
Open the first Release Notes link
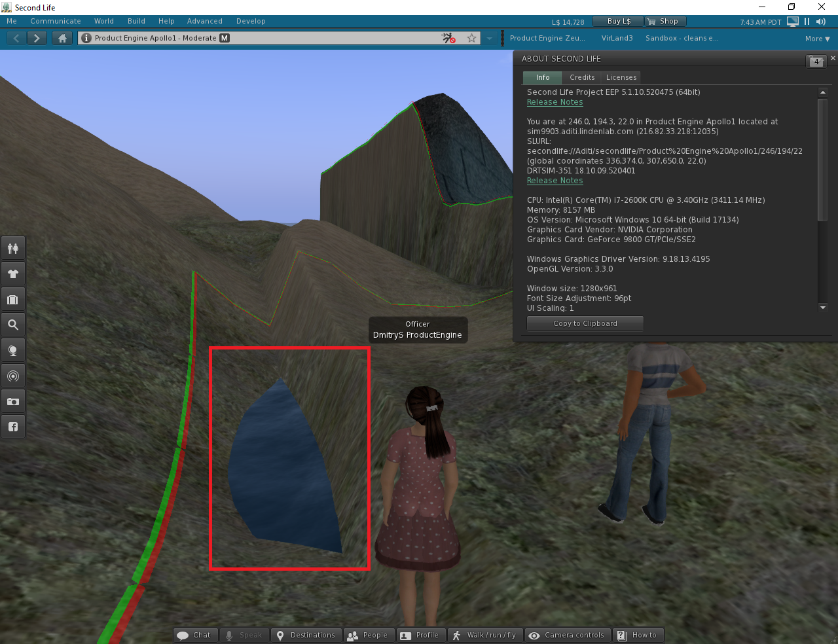pos(555,102)
